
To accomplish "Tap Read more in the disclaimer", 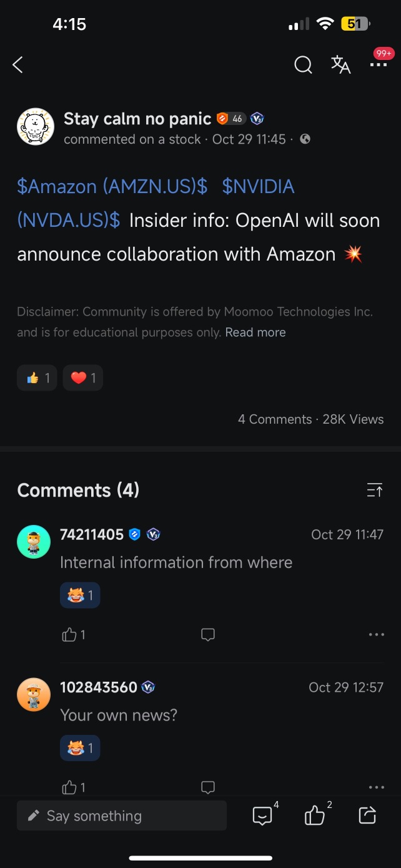I will [255, 332].
